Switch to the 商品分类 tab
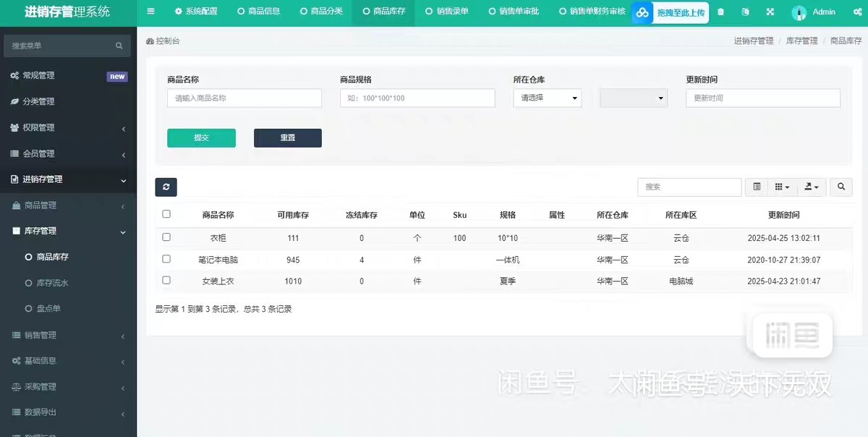Screen dimensions: 868x437 click(320, 12)
